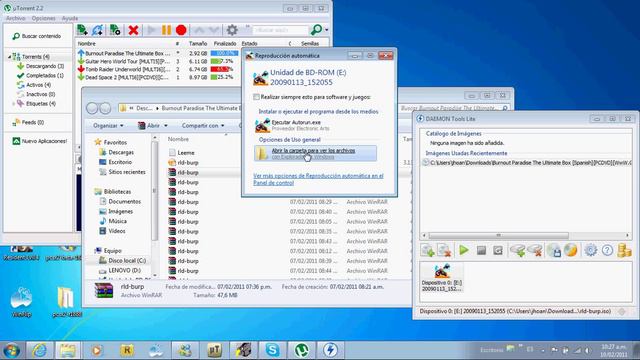This screenshot has height=360, width=640.
Task: Click green Mount play icon in DAEMON Tools
Action: pyautogui.click(x=464, y=250)
